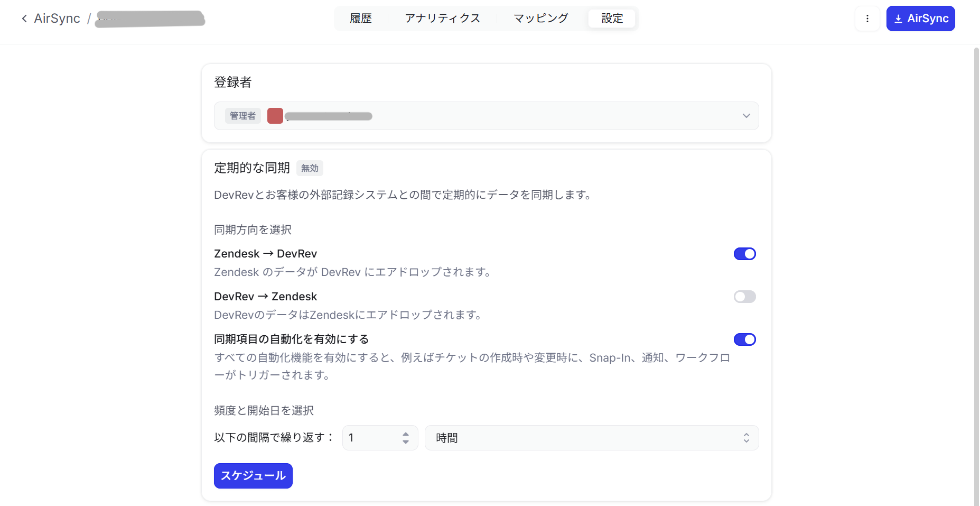Select the マッピング tab
Screen dimensions: 980x506
(540, 18)
